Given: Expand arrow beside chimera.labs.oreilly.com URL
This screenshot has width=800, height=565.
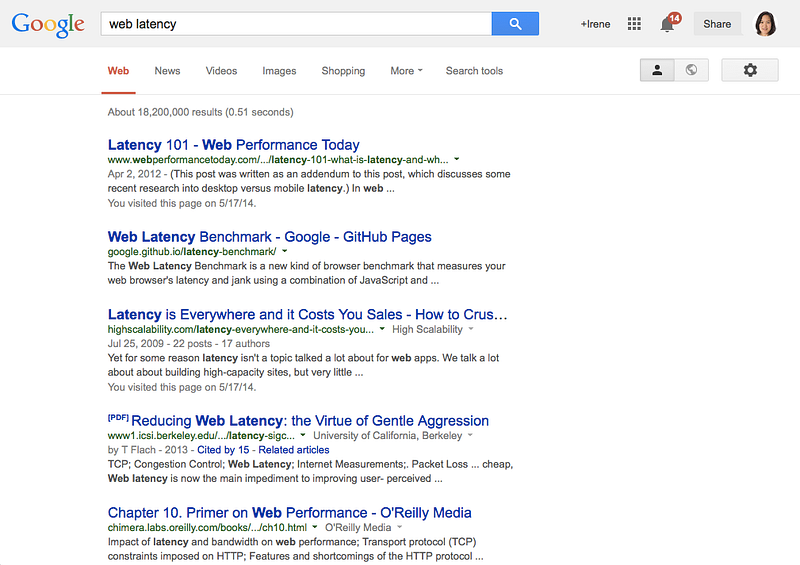Looking at the screenshot, I should coord(315,527).
